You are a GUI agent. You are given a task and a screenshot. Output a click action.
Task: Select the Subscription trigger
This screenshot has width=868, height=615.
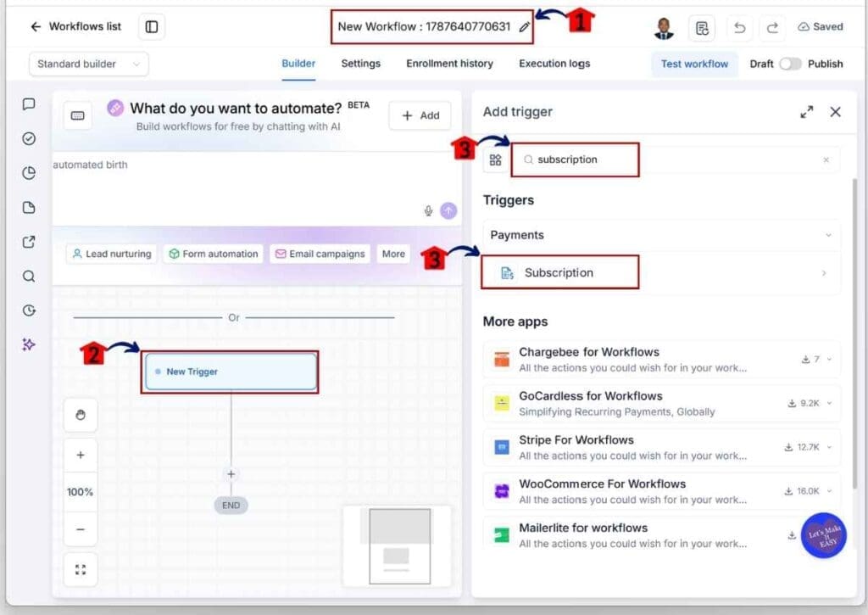(x=661, y=272)
